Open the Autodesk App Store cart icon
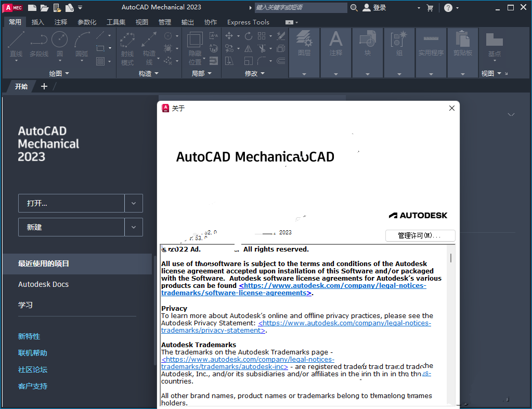 [x=430, y=8]
